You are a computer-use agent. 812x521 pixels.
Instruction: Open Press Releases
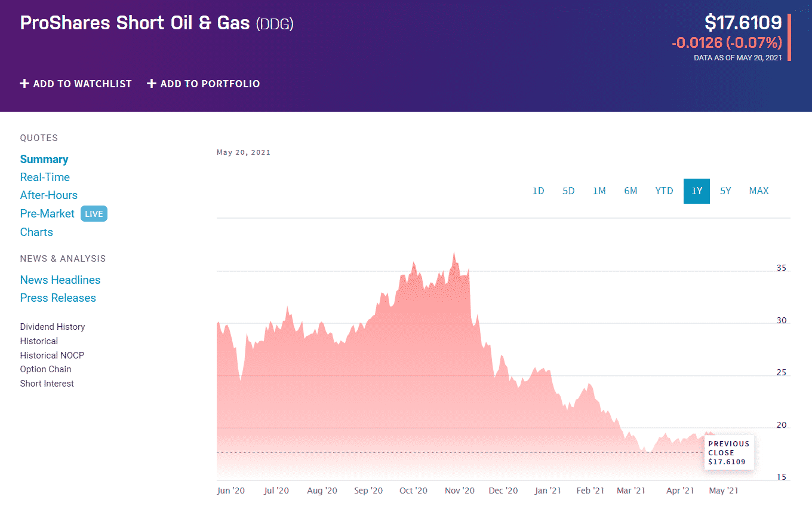point(58,298)
